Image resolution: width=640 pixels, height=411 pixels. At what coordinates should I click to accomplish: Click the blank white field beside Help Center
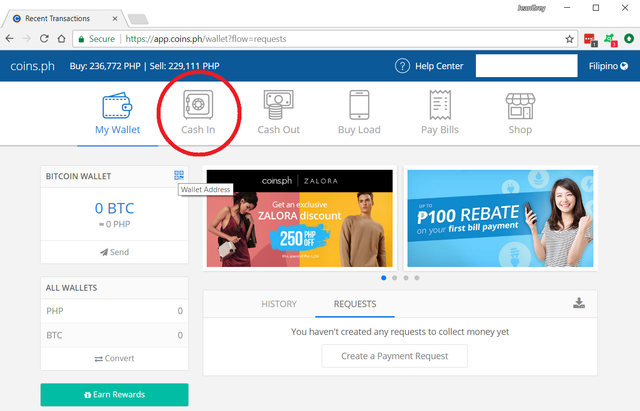[527, 66]
